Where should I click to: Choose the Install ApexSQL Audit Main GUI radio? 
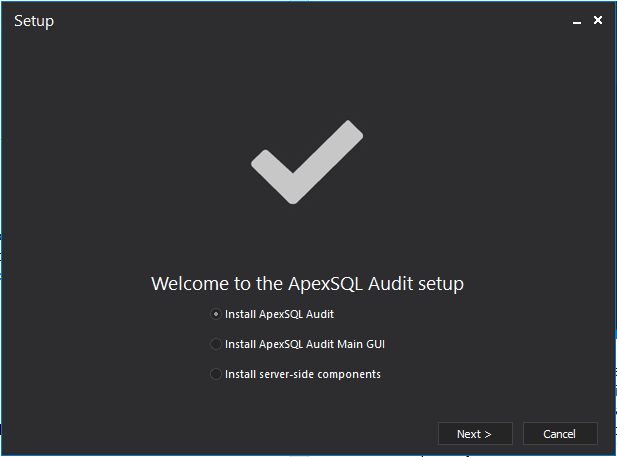point(216,344)
